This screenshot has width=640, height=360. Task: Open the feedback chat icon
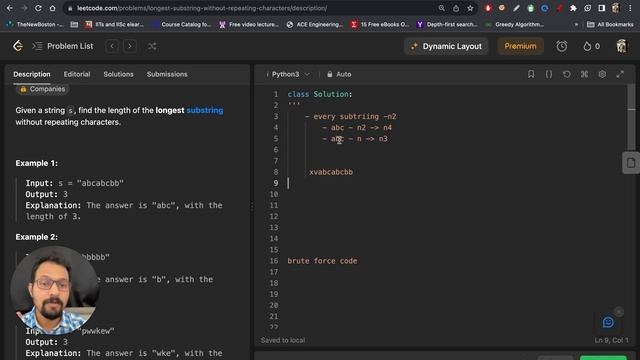[x=608, y=322]
